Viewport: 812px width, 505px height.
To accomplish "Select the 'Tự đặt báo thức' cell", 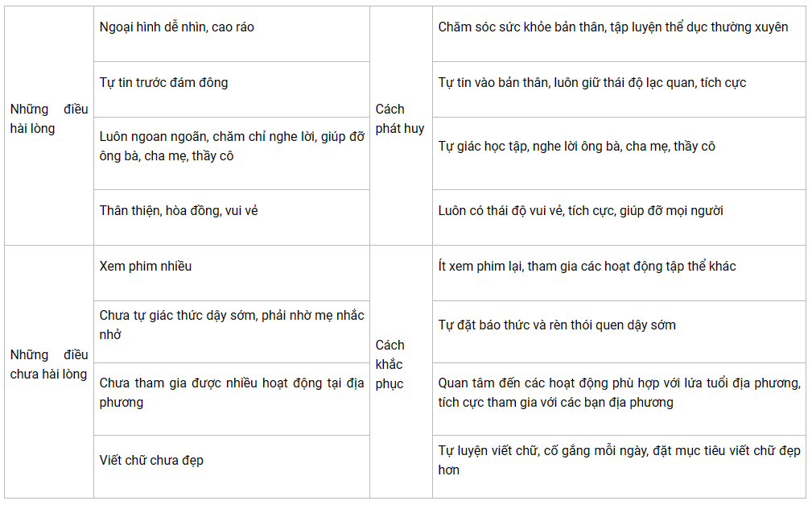I will pos(619,332).
